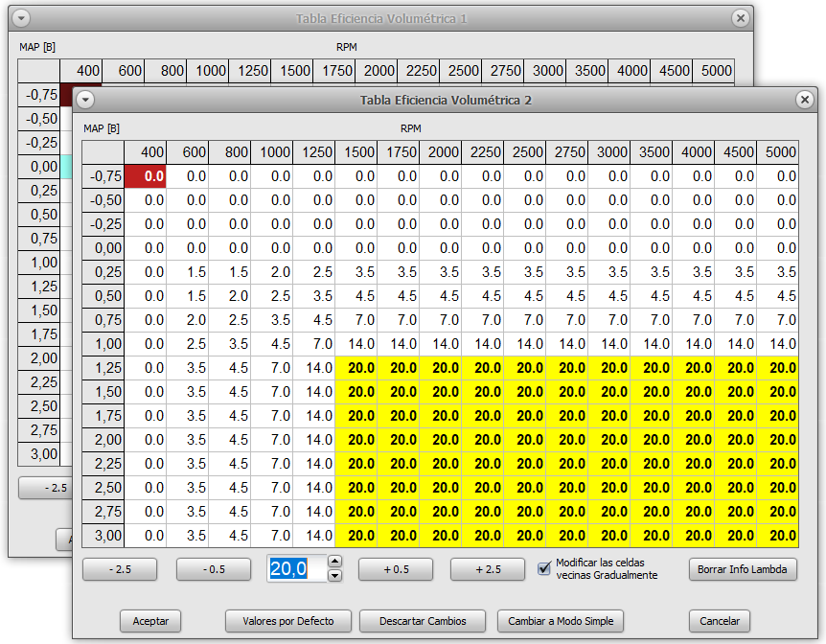Select 4.5 cell at MAP 0,50, RPM 3000
This screenshot has height=644, width=826.
point(609,296)
